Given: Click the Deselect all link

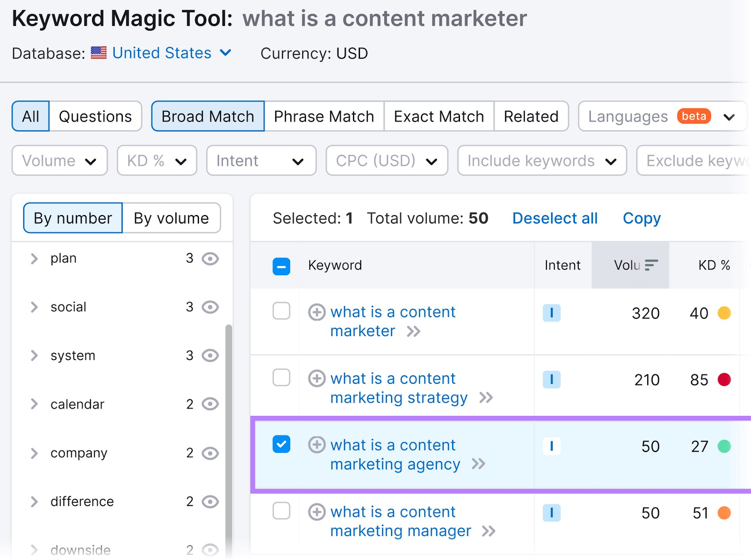Looking at the screenshot, I should (554, 218).
